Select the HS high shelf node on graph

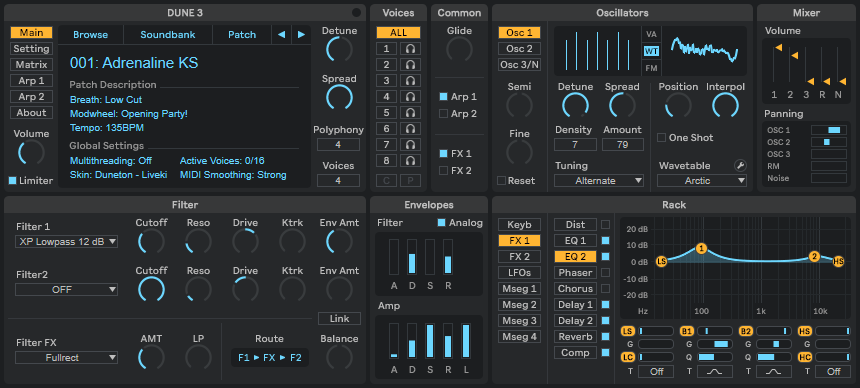(838, 261)
